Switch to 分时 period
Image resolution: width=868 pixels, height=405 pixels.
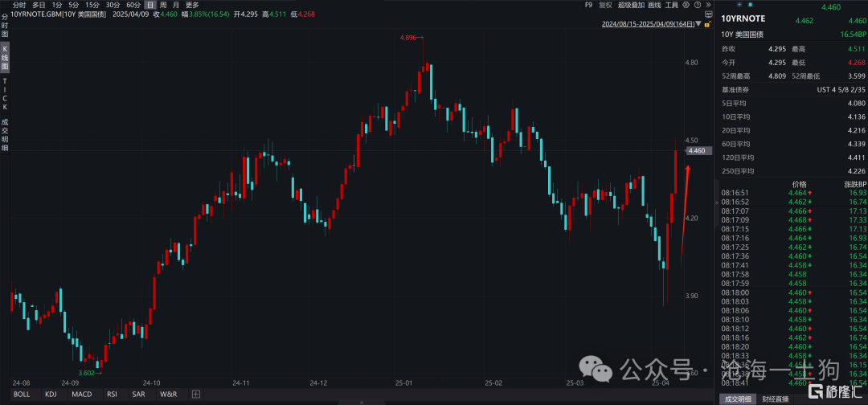pos(19,5)
